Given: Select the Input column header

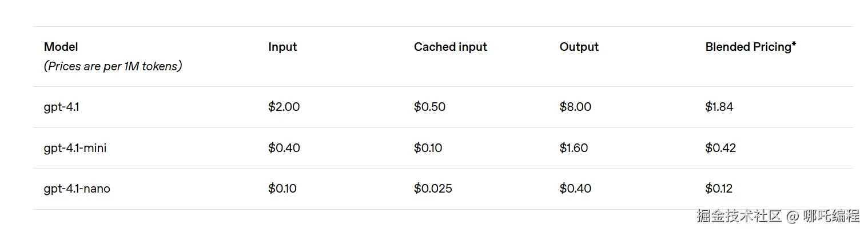Looking at the screenshot, I should tap(282, 47).
